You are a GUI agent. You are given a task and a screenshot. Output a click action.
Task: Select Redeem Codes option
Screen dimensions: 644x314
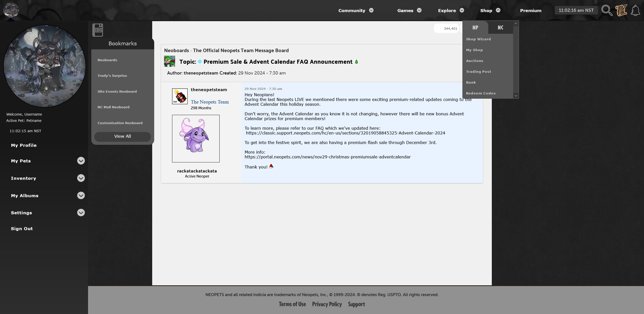480,93
